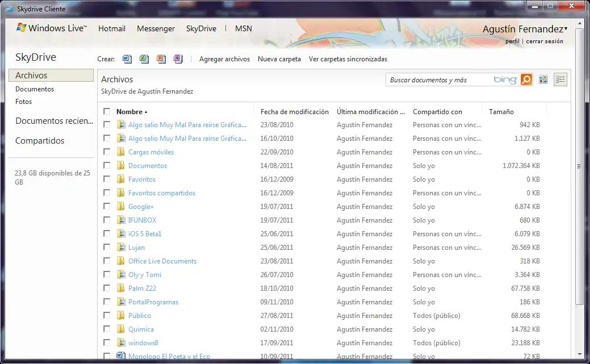Image resolution: width=590 pixels, height=364 pixels.
Task: Click the Palm Z22 folder icon
Action: pyautogui.click(x=121, y=288)
